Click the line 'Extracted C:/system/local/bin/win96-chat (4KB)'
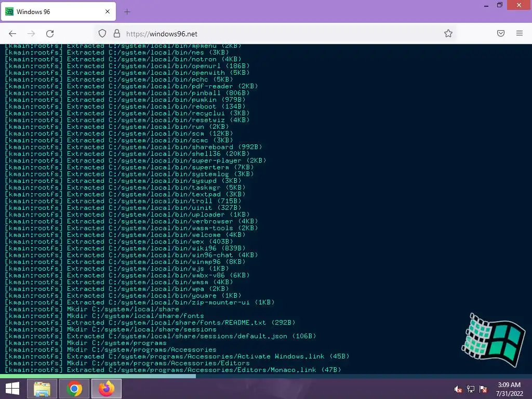The width and height of the screenshot is (532, 399). [162, 255]
